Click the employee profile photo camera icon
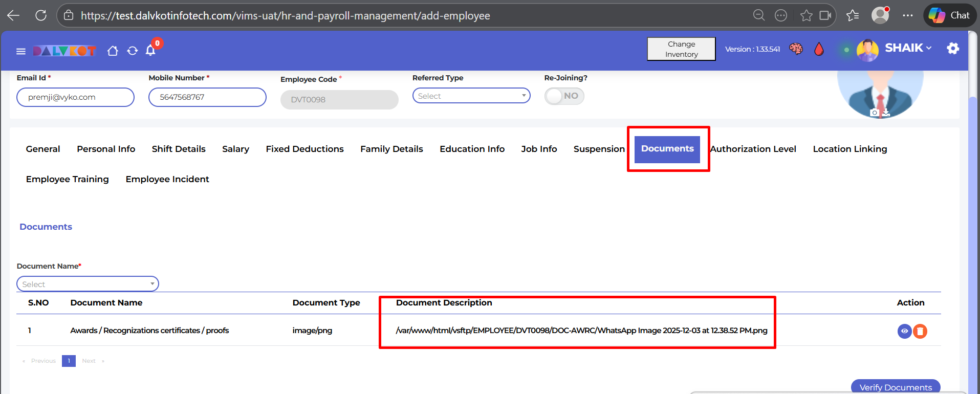The height and width of the screenshot is (394, 980). (875, 113)
